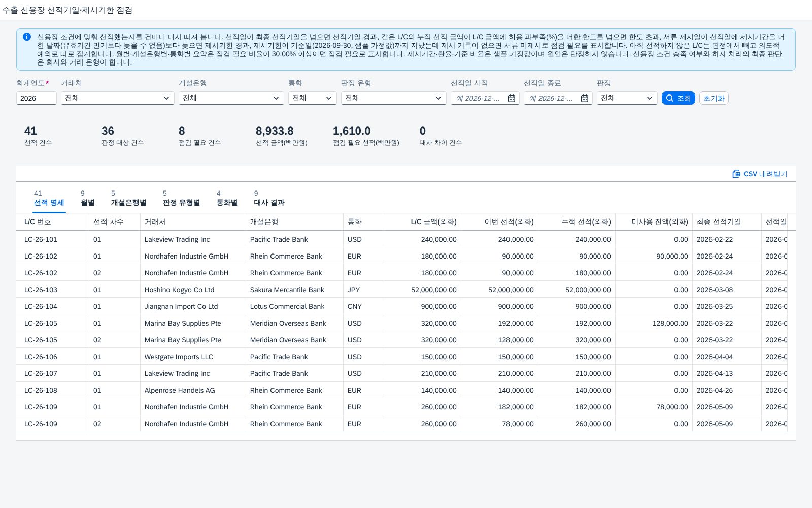Click the L/C 번호 column header

coord(53,222)
